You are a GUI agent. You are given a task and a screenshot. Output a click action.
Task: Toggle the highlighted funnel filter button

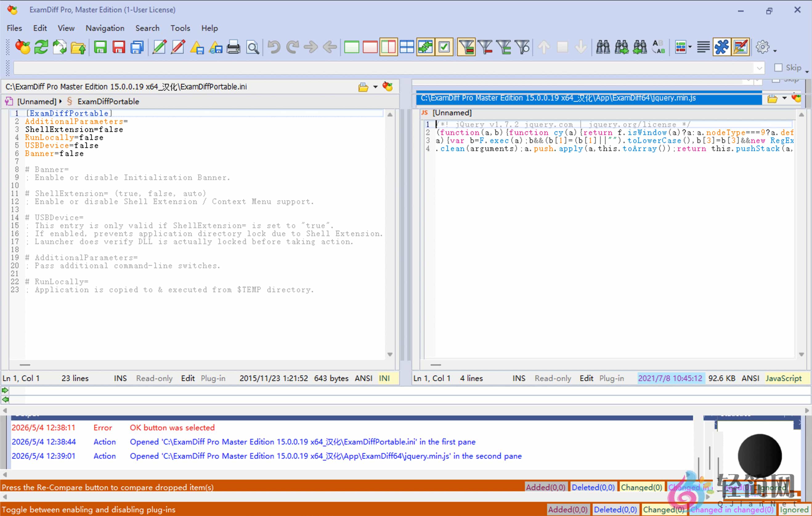coord(466,47)
